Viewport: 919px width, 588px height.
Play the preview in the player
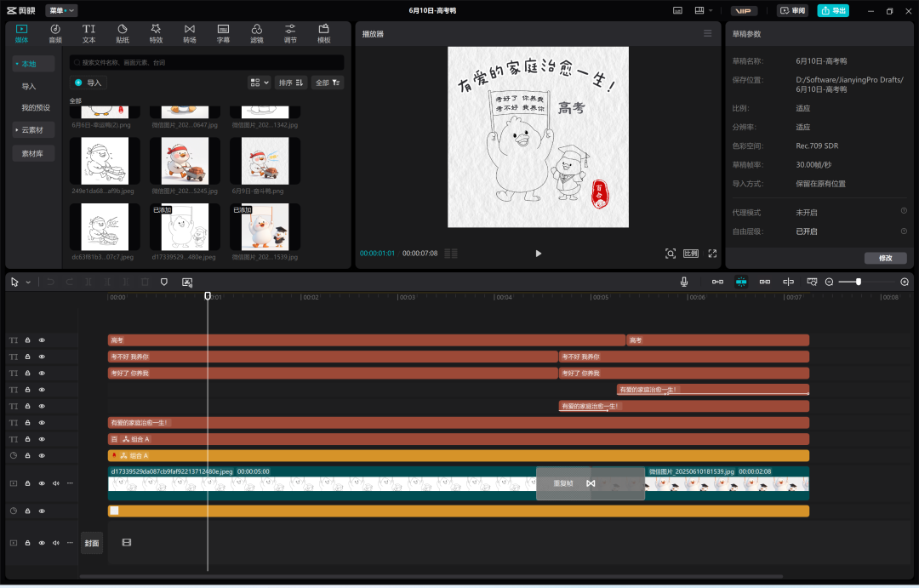coord(539,254)
